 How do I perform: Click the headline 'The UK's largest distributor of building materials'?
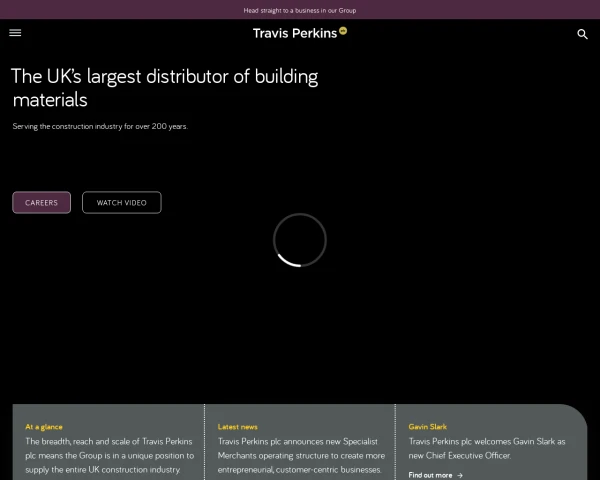(165, 88)
